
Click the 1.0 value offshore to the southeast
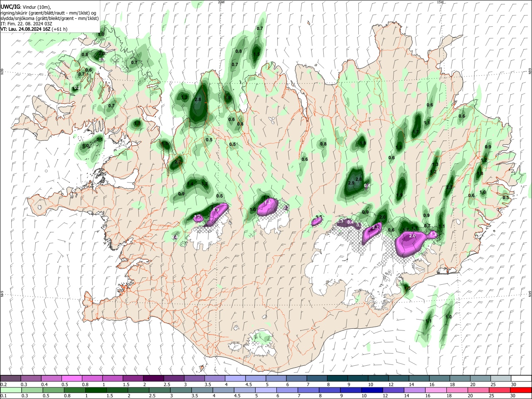448,317
